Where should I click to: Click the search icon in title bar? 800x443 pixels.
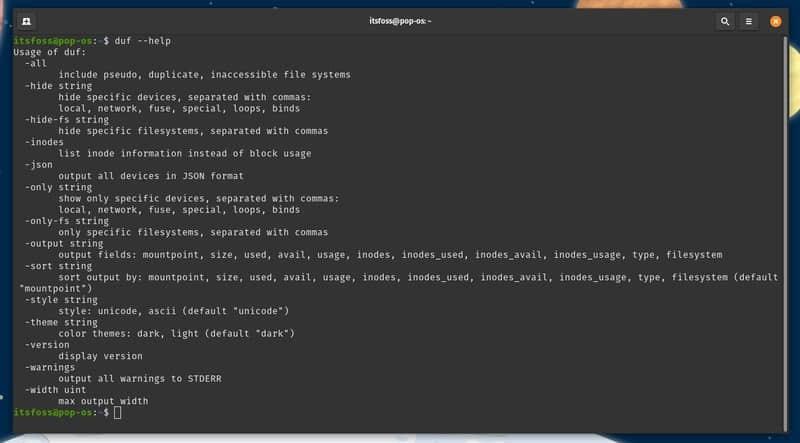[x=725, y=20]
